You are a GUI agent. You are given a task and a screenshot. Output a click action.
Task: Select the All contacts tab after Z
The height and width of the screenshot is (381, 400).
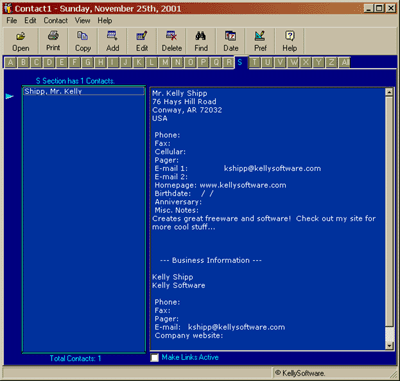345,62
